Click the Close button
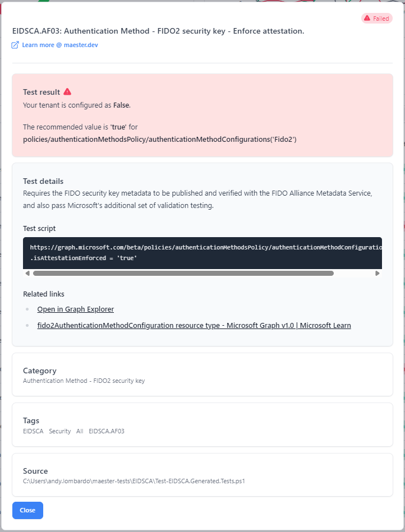The image size is (405, 532). point(27,510)
